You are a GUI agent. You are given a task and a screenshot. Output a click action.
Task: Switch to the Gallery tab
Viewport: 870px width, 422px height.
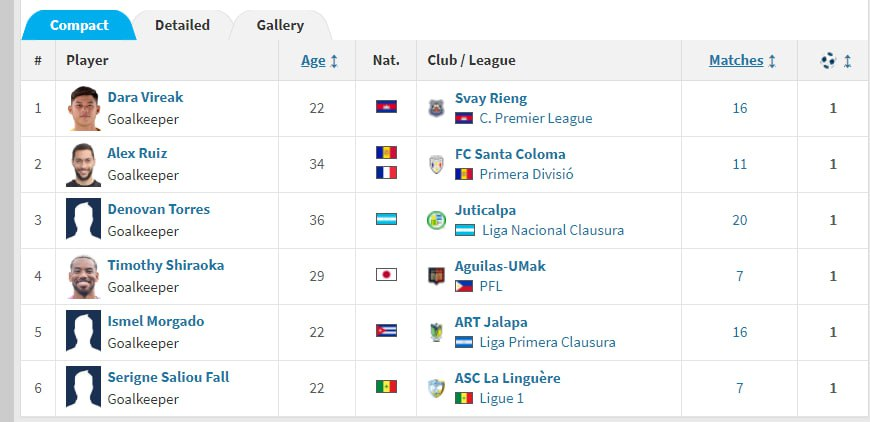pos(280,26)
